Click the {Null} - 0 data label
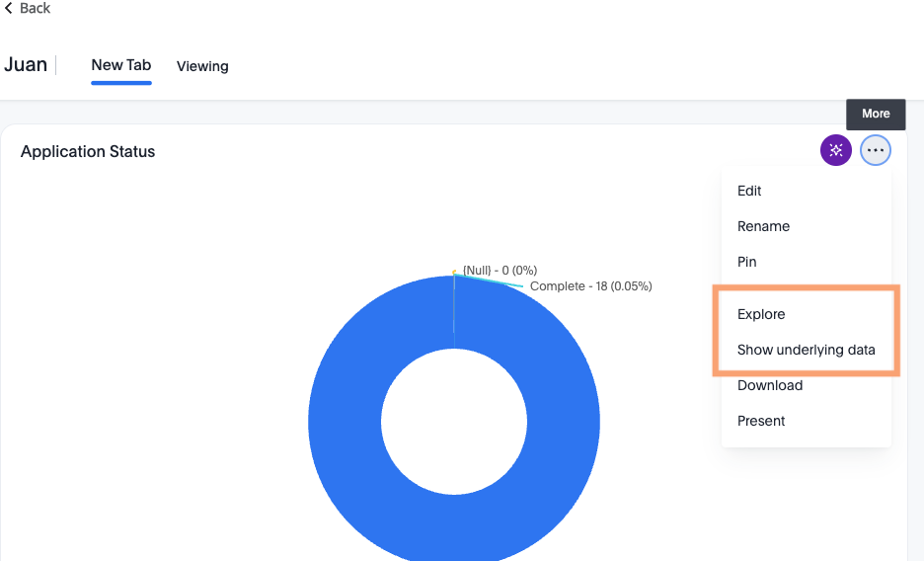Image resolution: width=924 pixels, height=561 pixels. pos(500,270)
